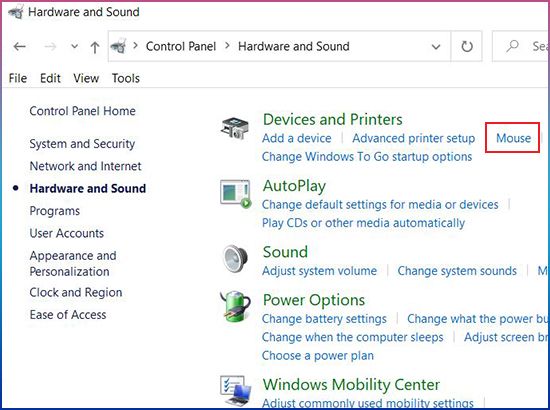The image size is (550, 410).
Task: Click Choose a power plan
Action: tap(318, 356)
